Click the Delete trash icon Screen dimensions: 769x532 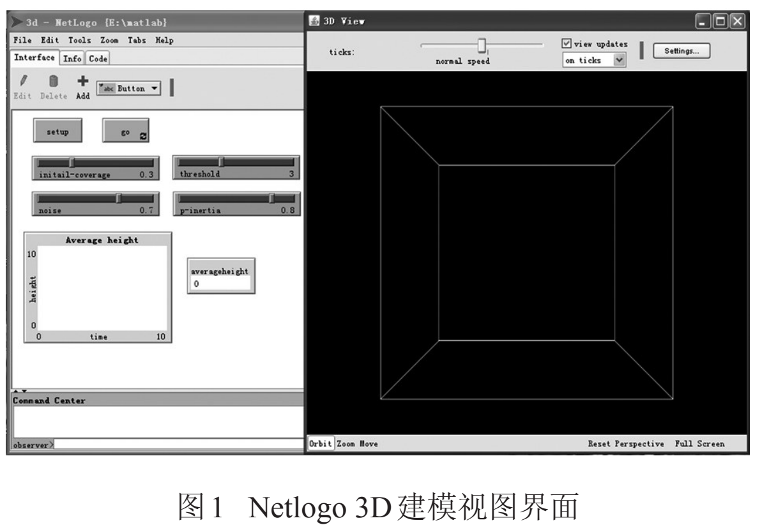click(x=54, y=81)
